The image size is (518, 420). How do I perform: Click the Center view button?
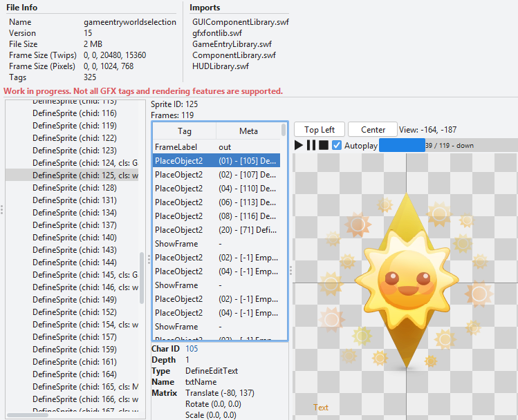[373, 129]
